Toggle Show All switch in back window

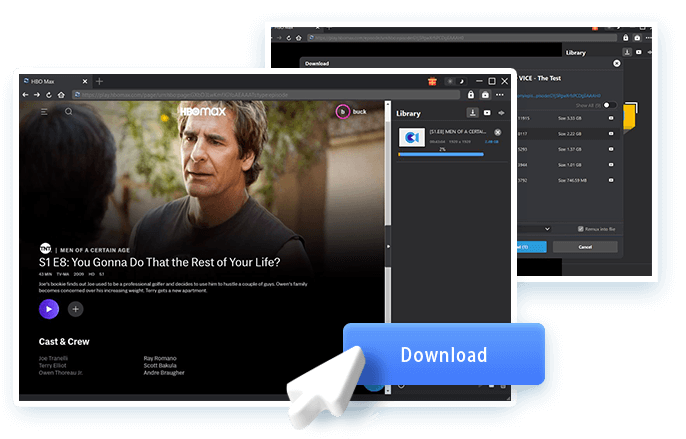[609, 105]
